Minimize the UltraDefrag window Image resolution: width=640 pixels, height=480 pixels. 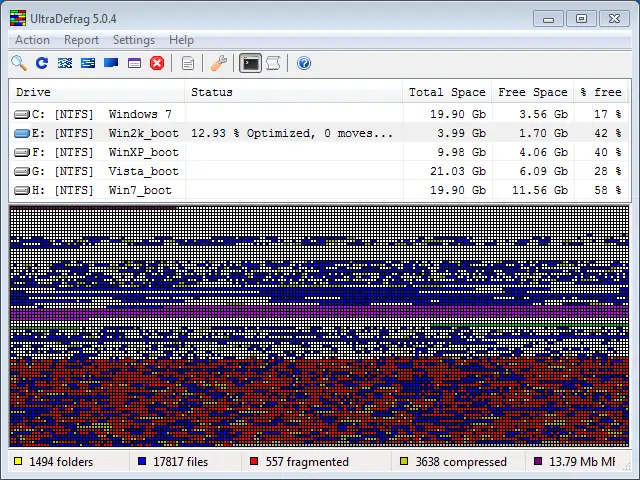[549, 19]
